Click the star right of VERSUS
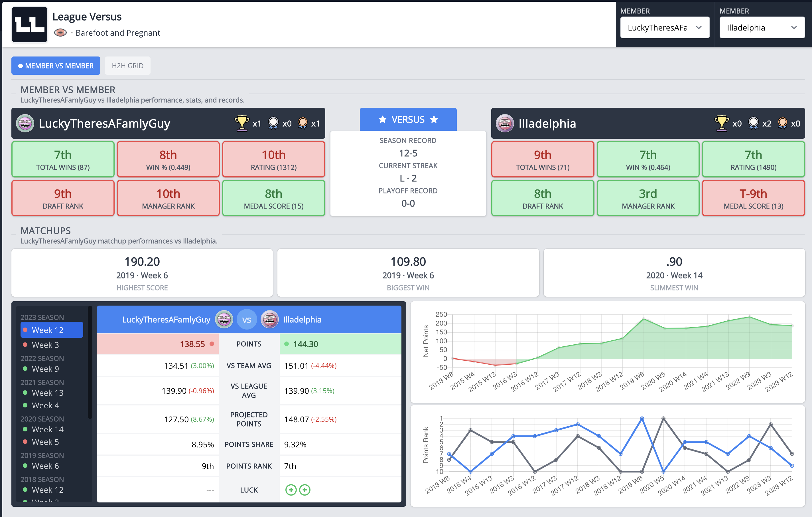This screenshot has width=812, height=517. (434, 119)
